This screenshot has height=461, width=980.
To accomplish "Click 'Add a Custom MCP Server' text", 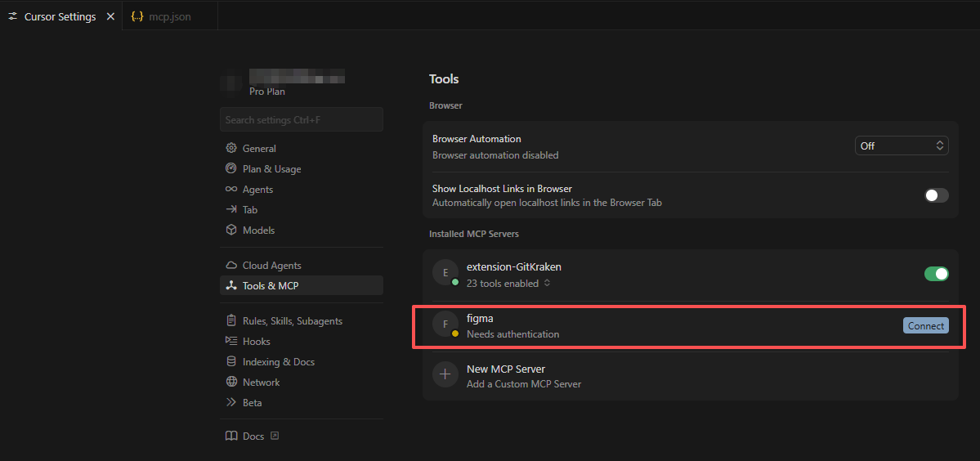I will pos(524,384).
